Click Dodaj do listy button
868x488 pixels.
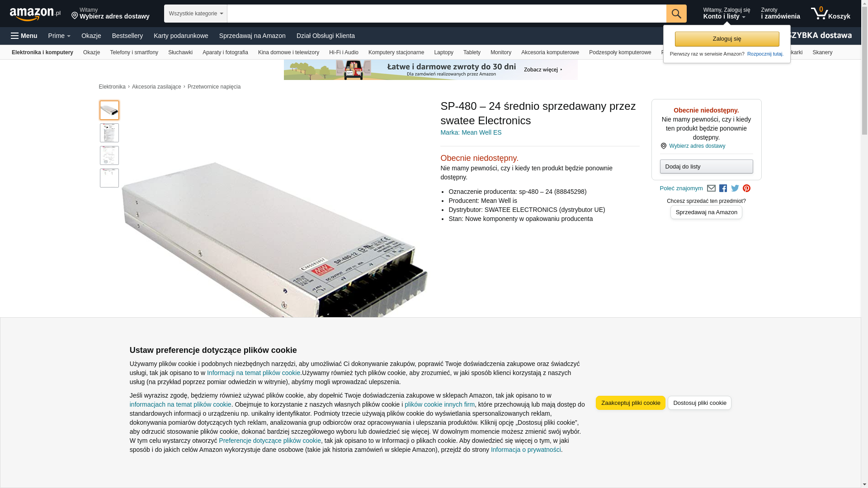coord(706,167)
